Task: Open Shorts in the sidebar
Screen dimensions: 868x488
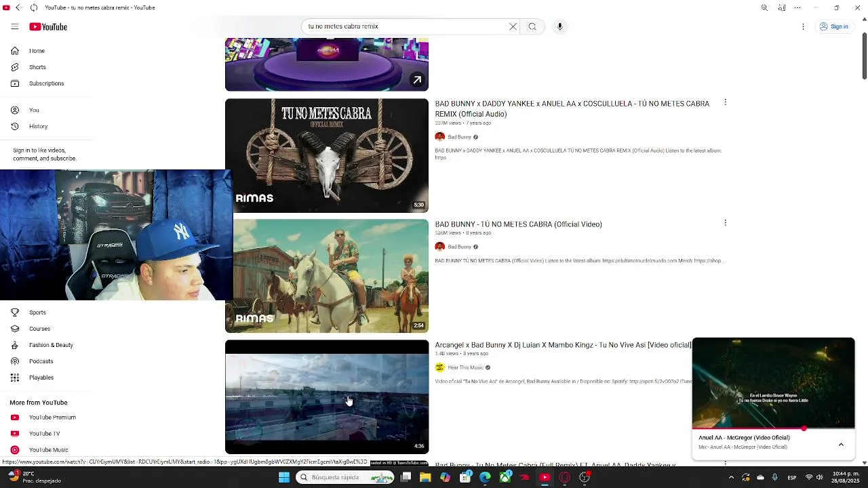Action: tap(37, 67)
